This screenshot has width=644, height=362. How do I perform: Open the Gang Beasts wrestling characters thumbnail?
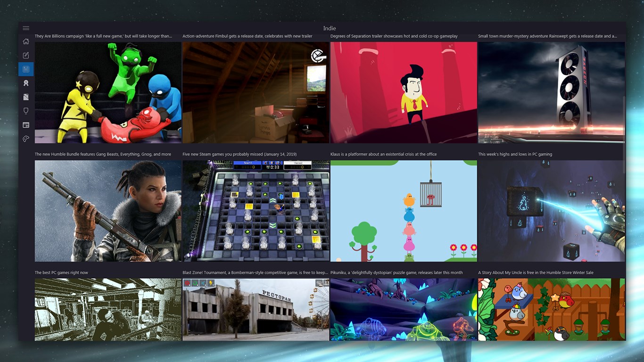pos(108,92)
